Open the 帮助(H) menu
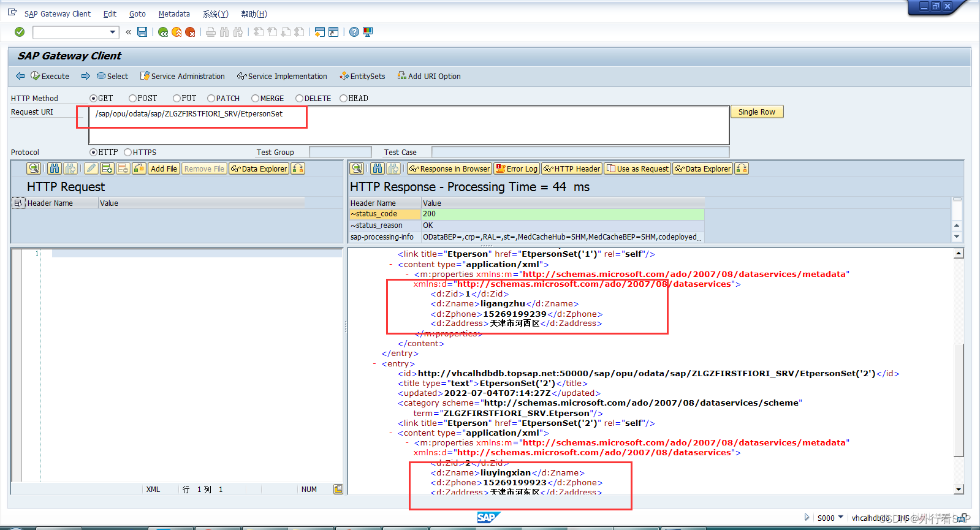Image resolution: width=980 pixels, height=530 pixels. 254,13
